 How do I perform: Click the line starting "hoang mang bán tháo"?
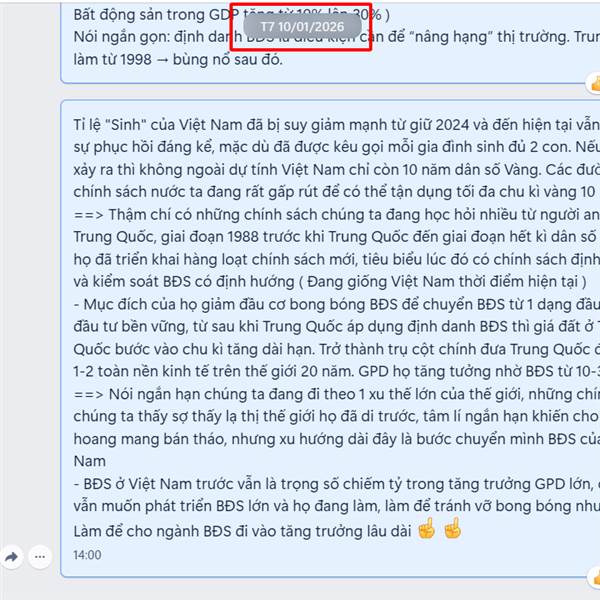coord(337,439)
